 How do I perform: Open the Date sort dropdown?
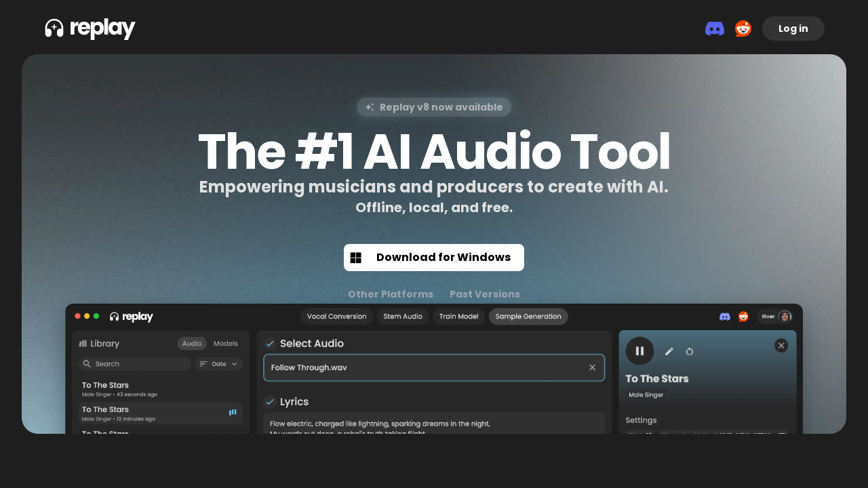click(x=219, y=364)
